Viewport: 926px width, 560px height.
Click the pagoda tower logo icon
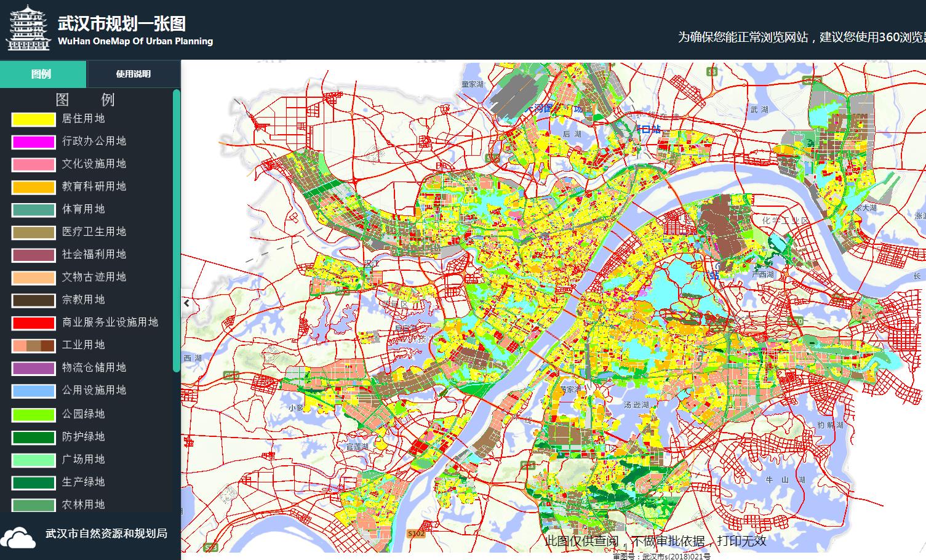[28, 27]
